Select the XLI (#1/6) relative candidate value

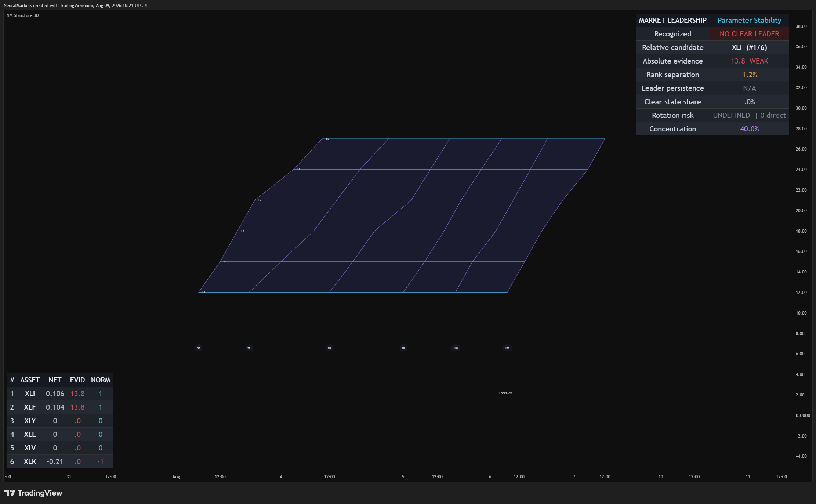tap(749, 47)
